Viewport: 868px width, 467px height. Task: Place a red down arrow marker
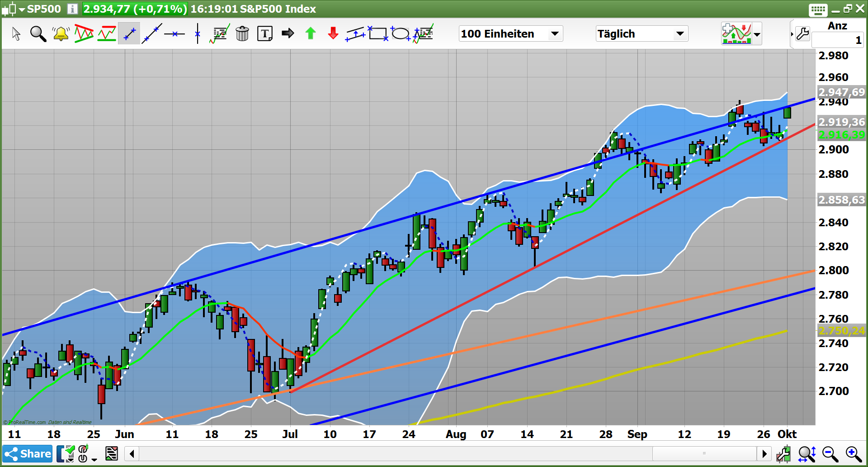[x=333, y=33]
